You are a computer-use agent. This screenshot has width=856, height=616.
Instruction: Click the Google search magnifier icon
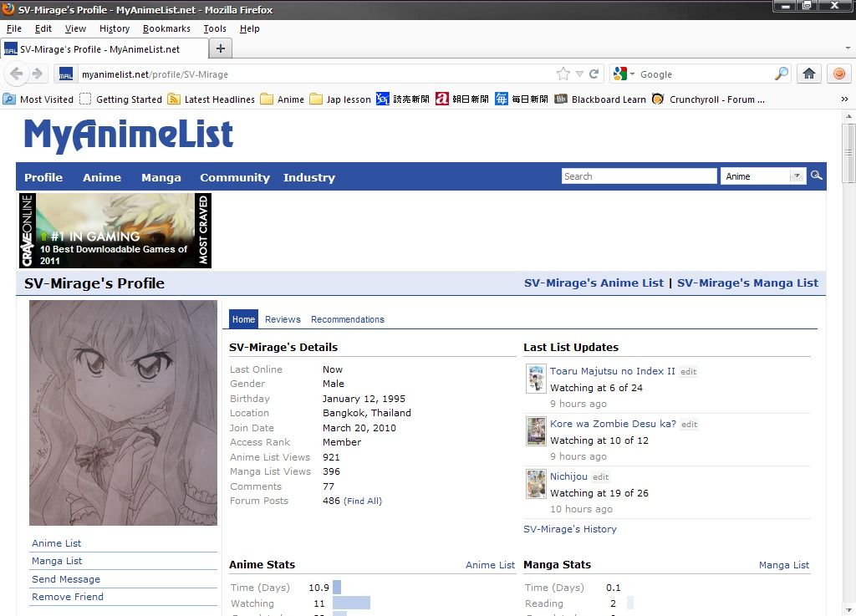[x=781, y=74]
